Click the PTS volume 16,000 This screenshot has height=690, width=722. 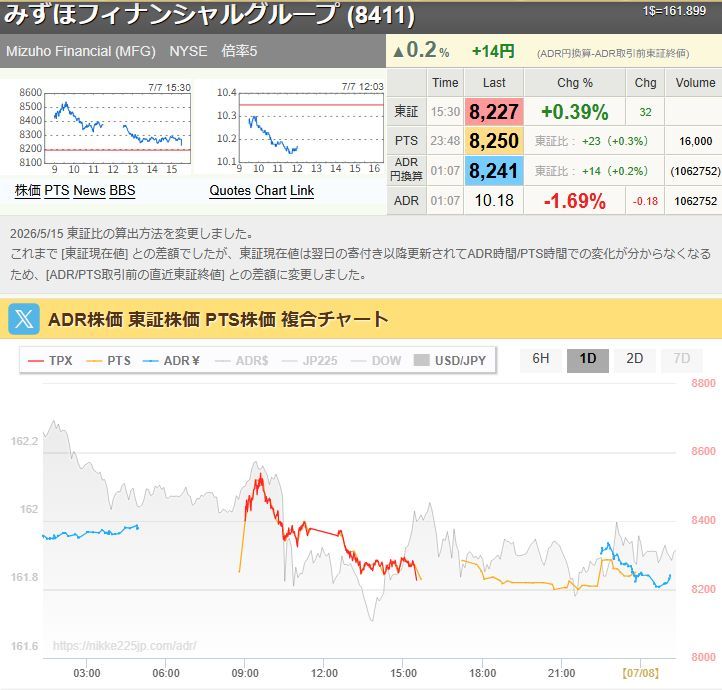pos(695,141)
